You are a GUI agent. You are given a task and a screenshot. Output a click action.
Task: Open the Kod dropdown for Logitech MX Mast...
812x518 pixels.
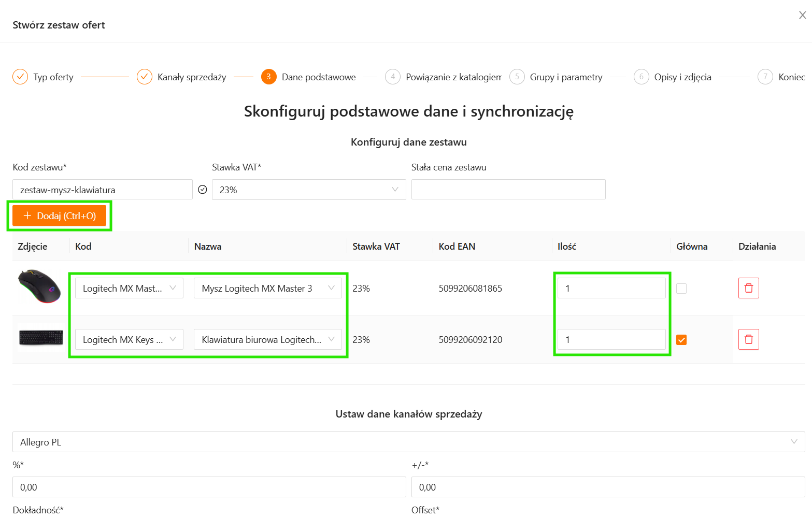129,288
